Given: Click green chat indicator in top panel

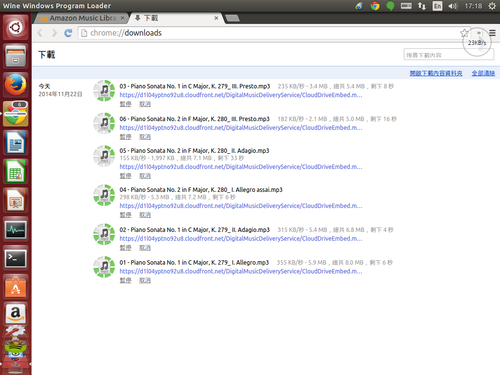Looking at the screenshot, I should click(x=390, y=6).
